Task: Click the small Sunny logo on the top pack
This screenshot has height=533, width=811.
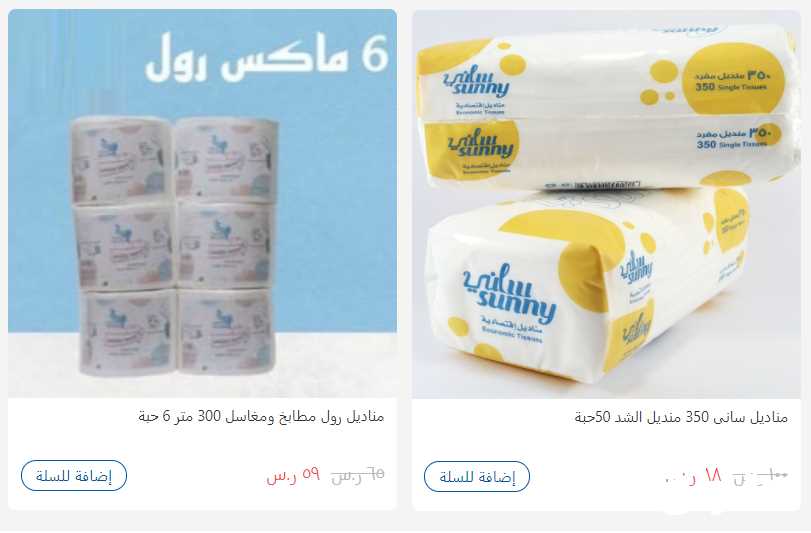Action: point(476,85)
